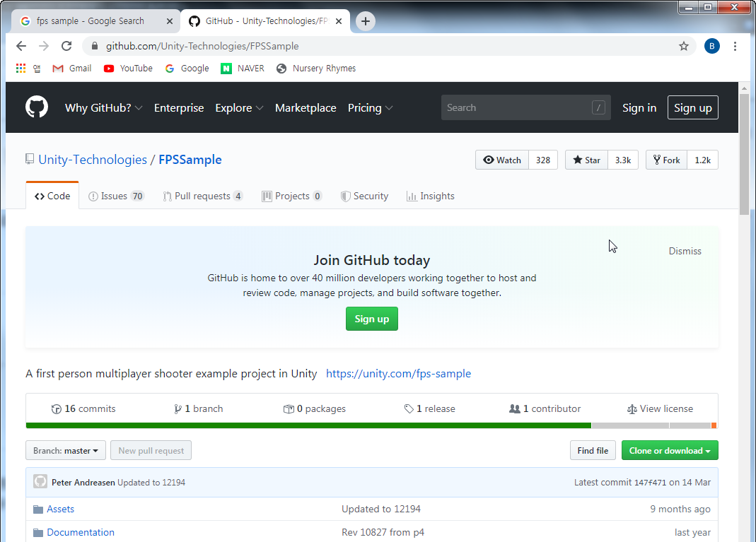Open the Chrome profile avatar B
Screen dimensions: 756x542
point(711,46)
